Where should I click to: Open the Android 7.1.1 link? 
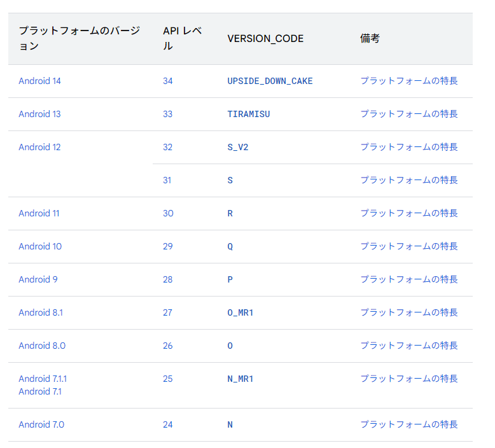click(x=43, y=379)
